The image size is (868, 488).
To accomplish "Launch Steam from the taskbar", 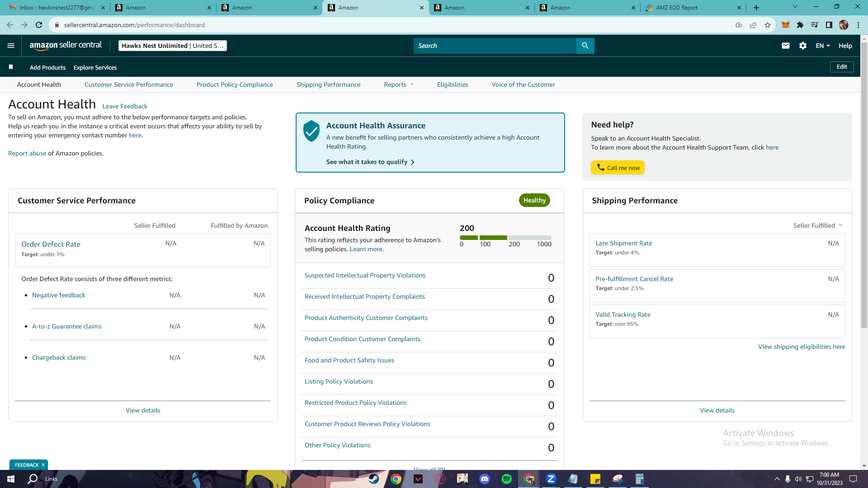I will click(x=374, y=479).
